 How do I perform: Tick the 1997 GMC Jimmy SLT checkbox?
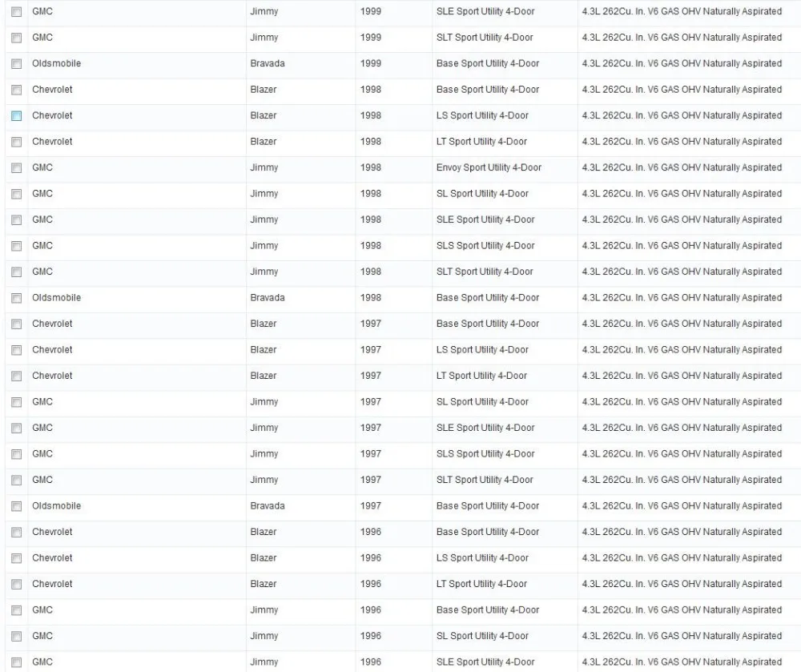tap(16, 481)
